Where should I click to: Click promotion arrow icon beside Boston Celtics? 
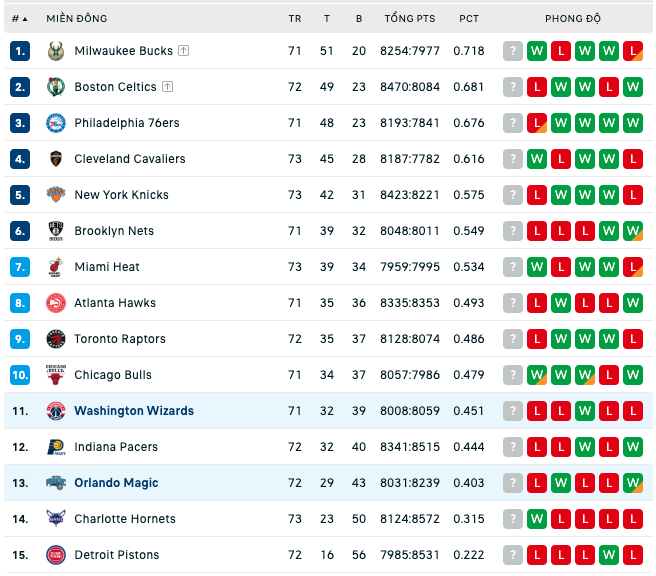pos(167,87)
